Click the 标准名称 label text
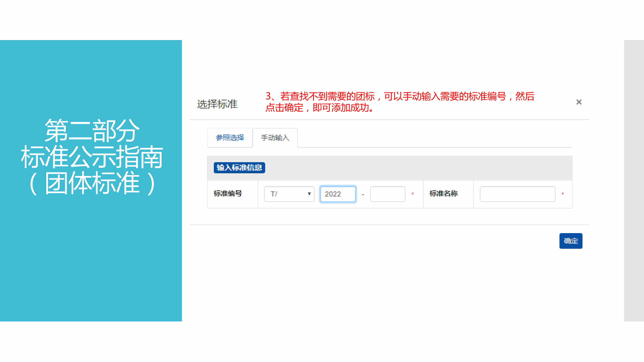This screenshot has height=362, width=644. pos(444,194)
